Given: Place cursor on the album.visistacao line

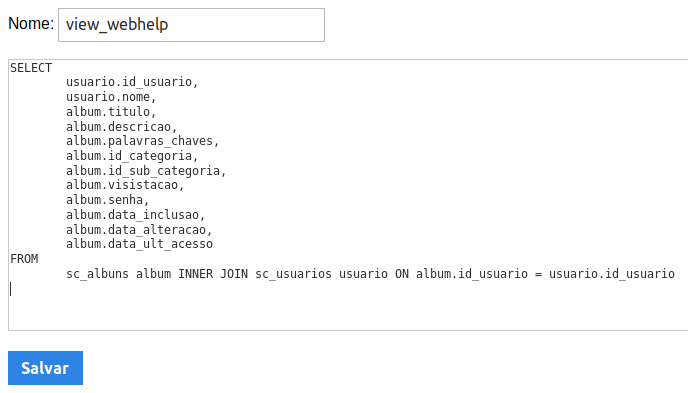Looking at the screenshot, I should point(125,185).
